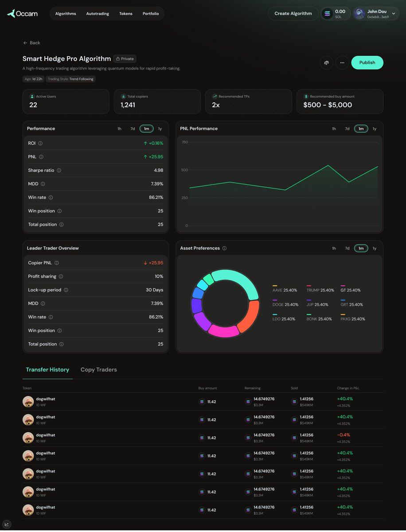Click the Trading Style: Trend Following tag
406x532 pixels.
(70, 79)
